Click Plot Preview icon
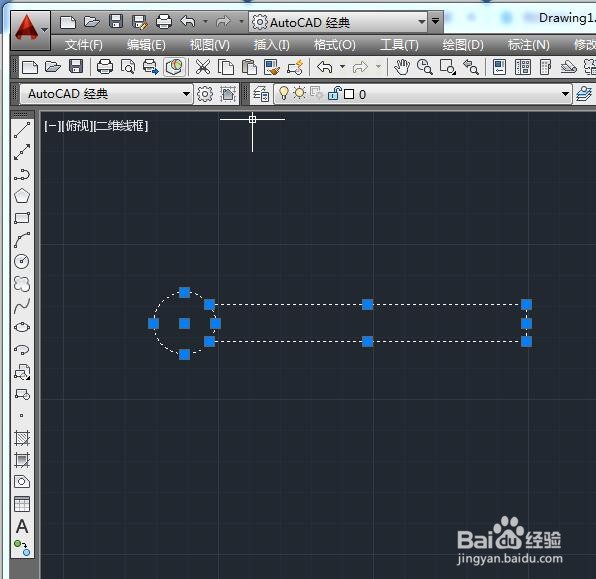The image size is (596, 579). [x=128, y=67]
